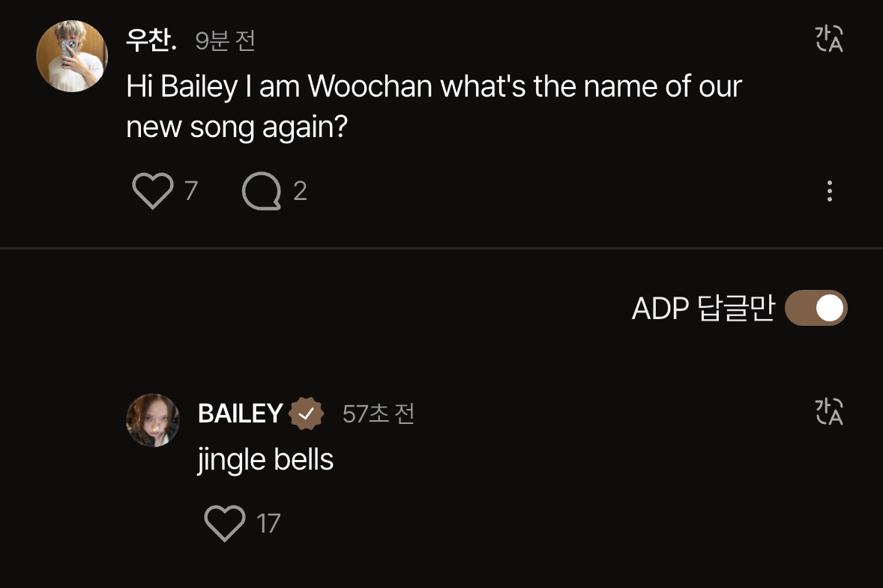Open the BAILEY username profile
Image resolution: width=883 pixels, height=588 pixels.
240,413
